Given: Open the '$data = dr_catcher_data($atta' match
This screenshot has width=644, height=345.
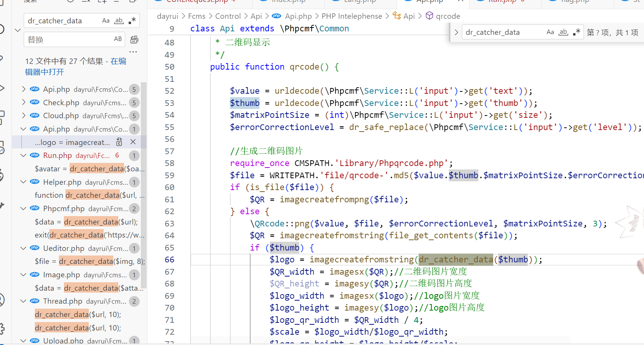Looking at the screenshot, I should (x=89, y=288).
